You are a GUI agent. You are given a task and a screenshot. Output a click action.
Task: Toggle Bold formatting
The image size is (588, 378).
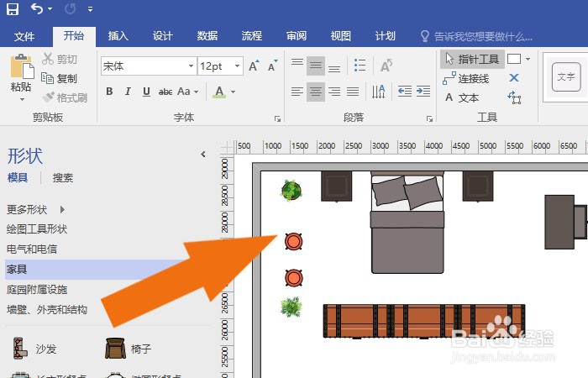pos(109,92)
